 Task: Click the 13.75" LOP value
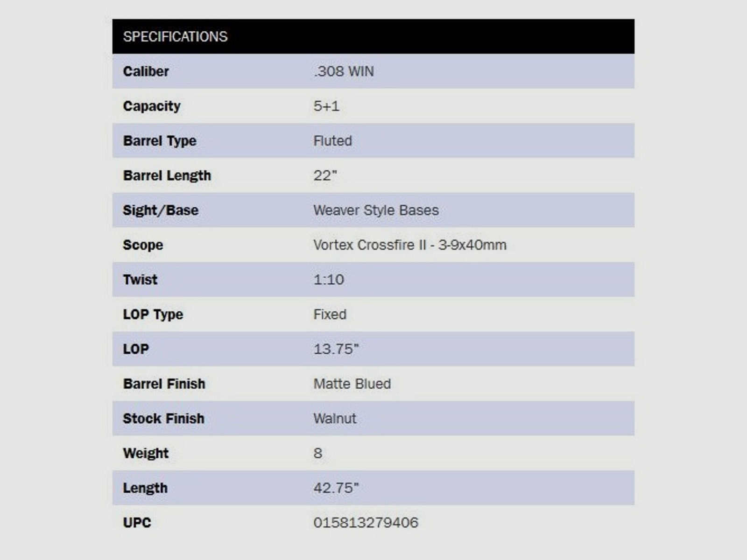[x=336, y=349]
